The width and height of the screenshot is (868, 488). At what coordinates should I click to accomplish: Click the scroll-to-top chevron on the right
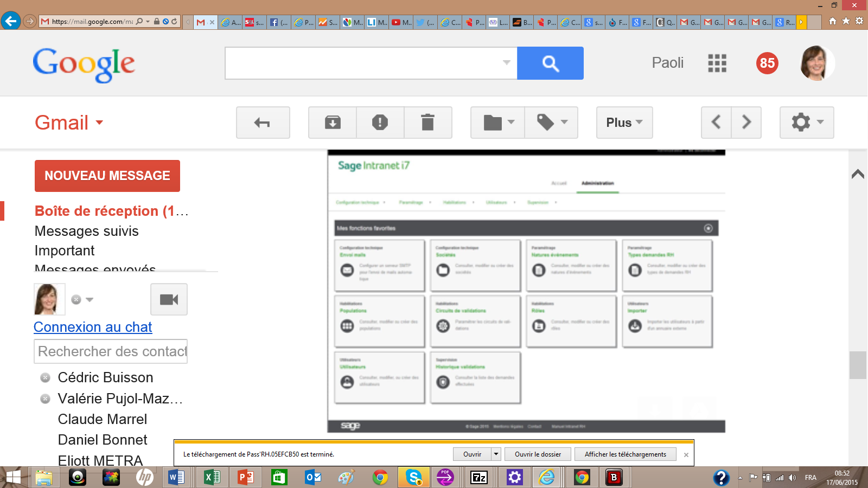pos(858,174)
